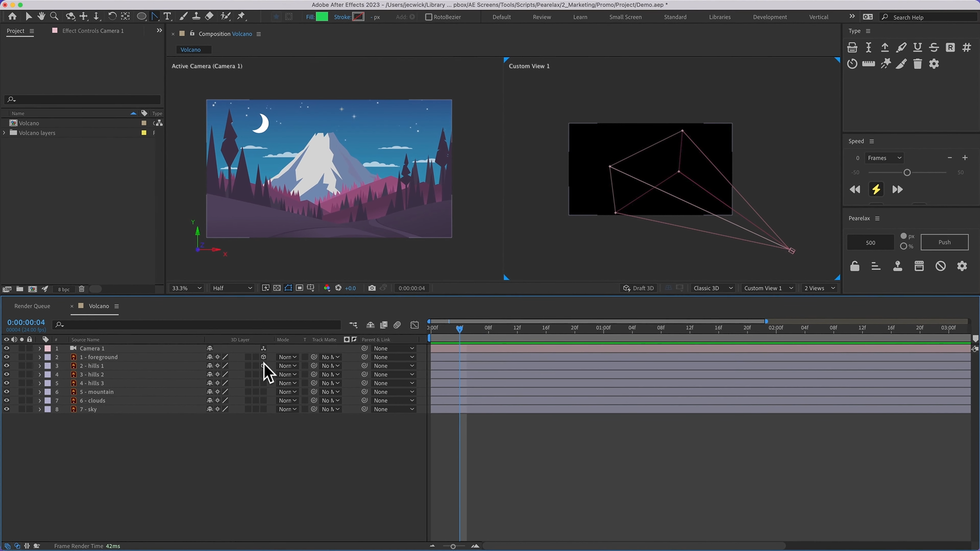Open the 2 Views layout dropdown

(819, 288)
